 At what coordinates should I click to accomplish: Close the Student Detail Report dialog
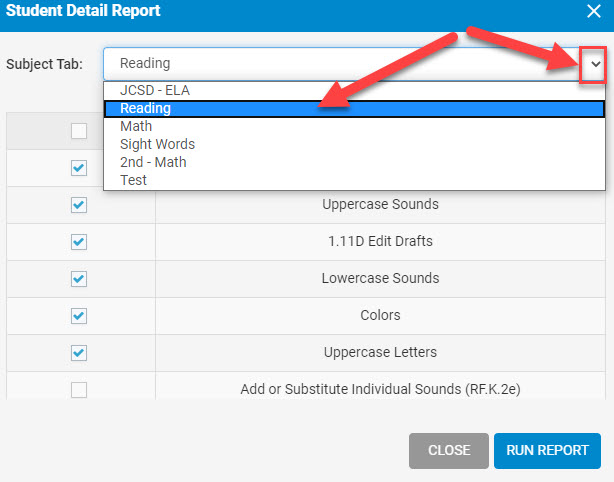point(594,11)
